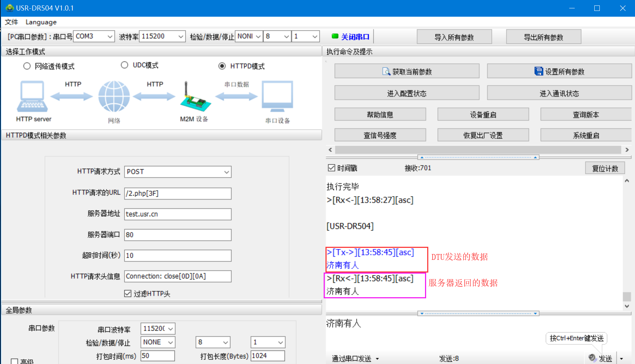Open the 115200 baud rate dropdown
Viewport: 635px width, 364px height.
click(x=181, y=37)
